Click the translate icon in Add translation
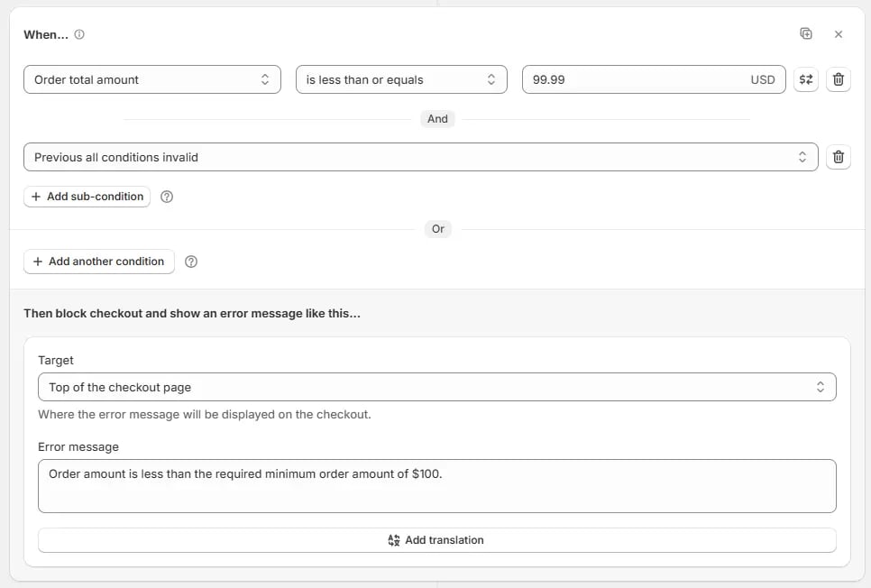This screenshot has height=588, width=871. (394, 540)
